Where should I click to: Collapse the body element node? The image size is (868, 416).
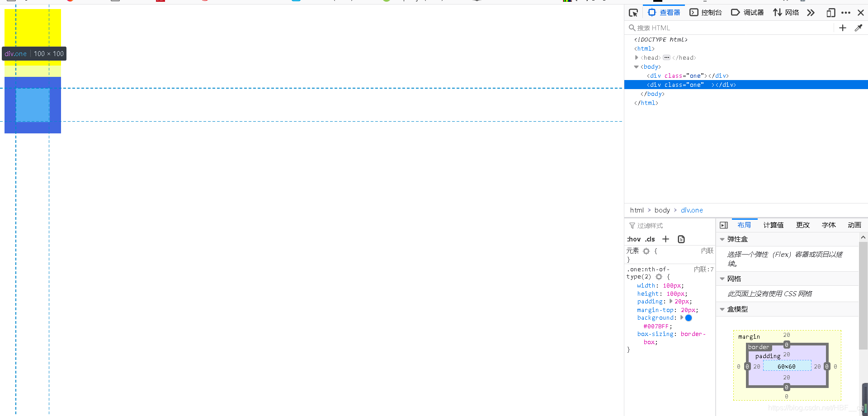pos(637,67)
